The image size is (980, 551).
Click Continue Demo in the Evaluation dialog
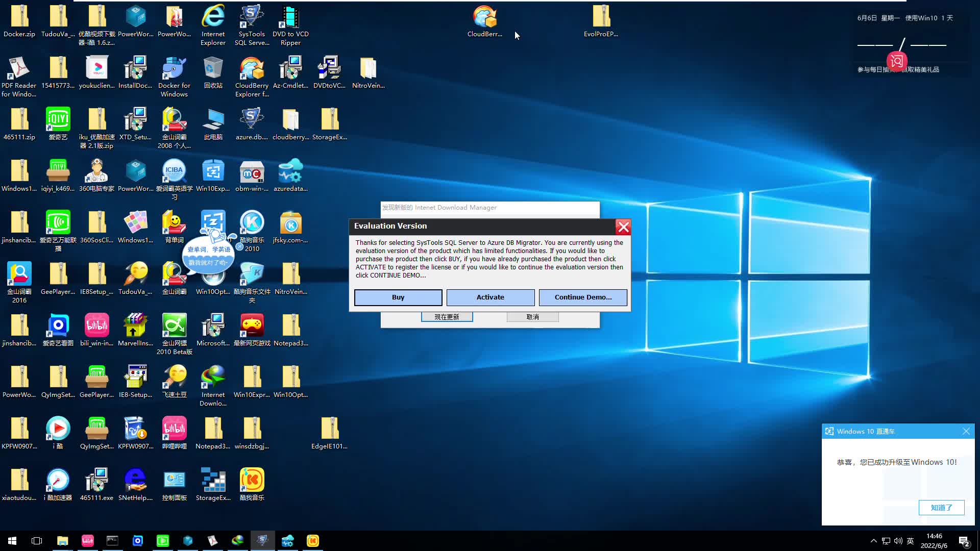pyautogui.click(x=582, y=297)
